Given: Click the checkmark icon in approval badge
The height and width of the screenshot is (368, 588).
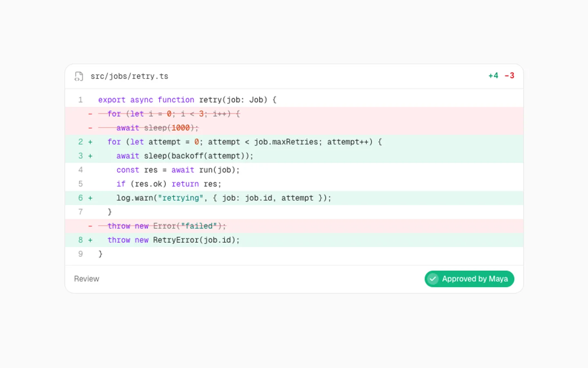Looking at the screenshot, I should click(433, 279).
